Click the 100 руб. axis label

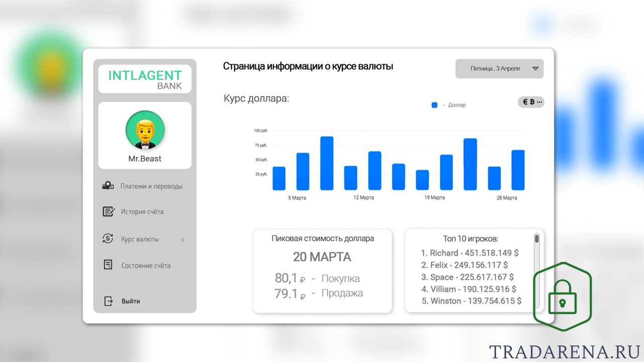[261, 131]
